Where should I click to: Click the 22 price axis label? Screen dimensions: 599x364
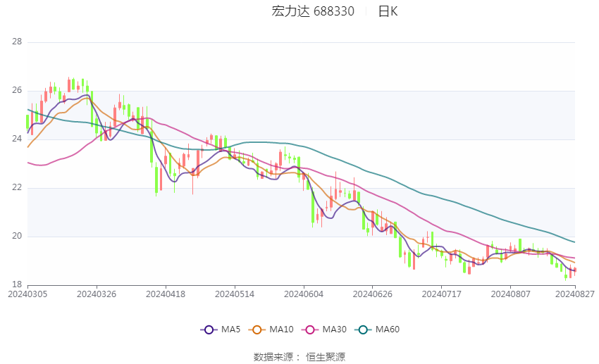click(x=17, y=188)
